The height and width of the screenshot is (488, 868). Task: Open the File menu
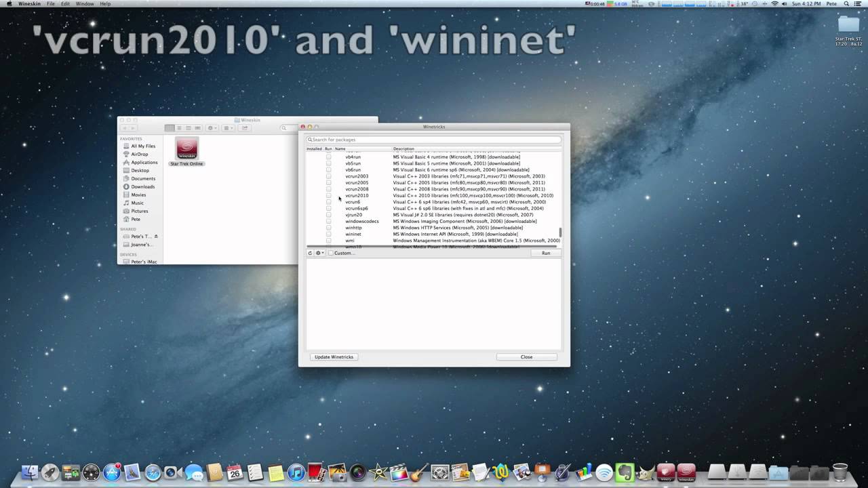[51, 4]
